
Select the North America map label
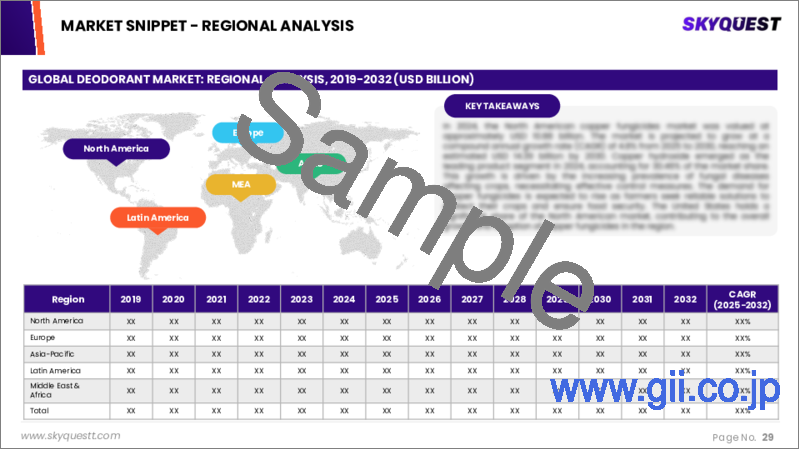(116, 149)
